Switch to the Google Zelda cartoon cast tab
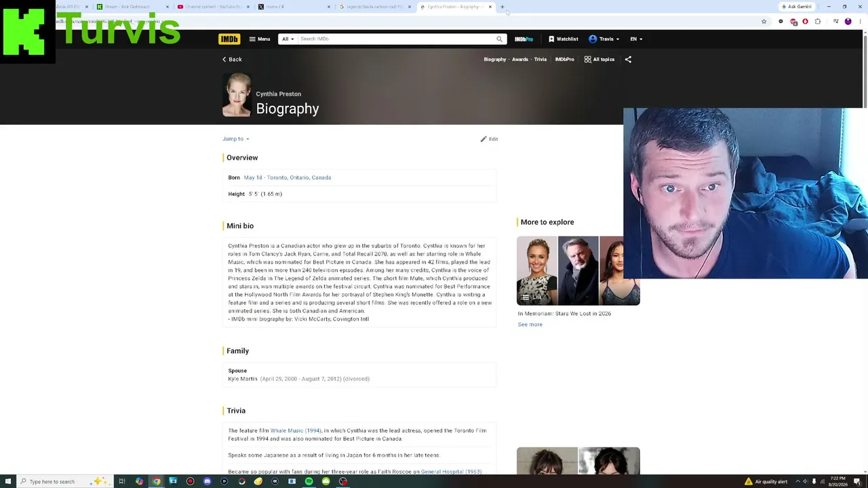This screenshot has width=868, height=488. pyautogui.click(x=375, y=7)
